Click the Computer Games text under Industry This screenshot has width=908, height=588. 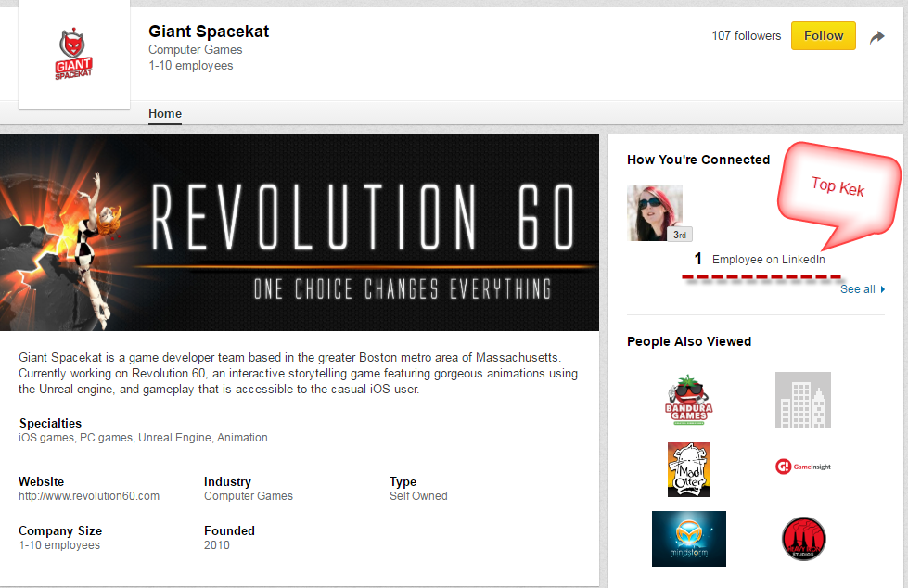pos(249,496)
